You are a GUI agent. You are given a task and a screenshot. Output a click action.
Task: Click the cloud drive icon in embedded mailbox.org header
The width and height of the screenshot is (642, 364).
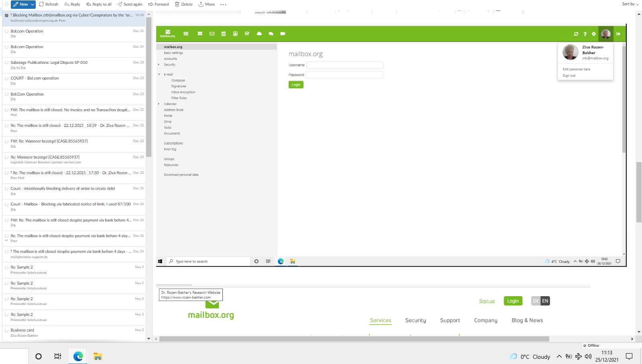pos(259,34)
